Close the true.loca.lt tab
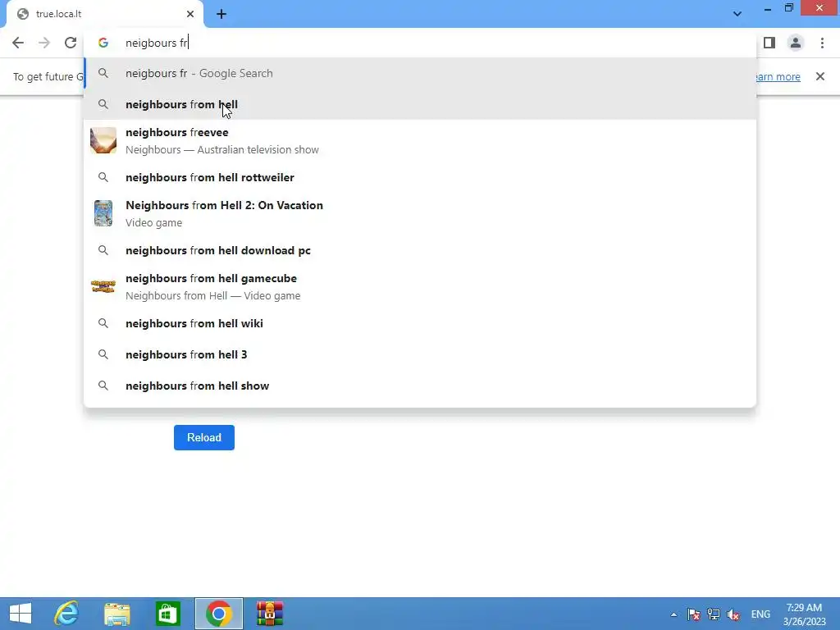This screenshot has width=840, height=630. click(x=190, y=14)
